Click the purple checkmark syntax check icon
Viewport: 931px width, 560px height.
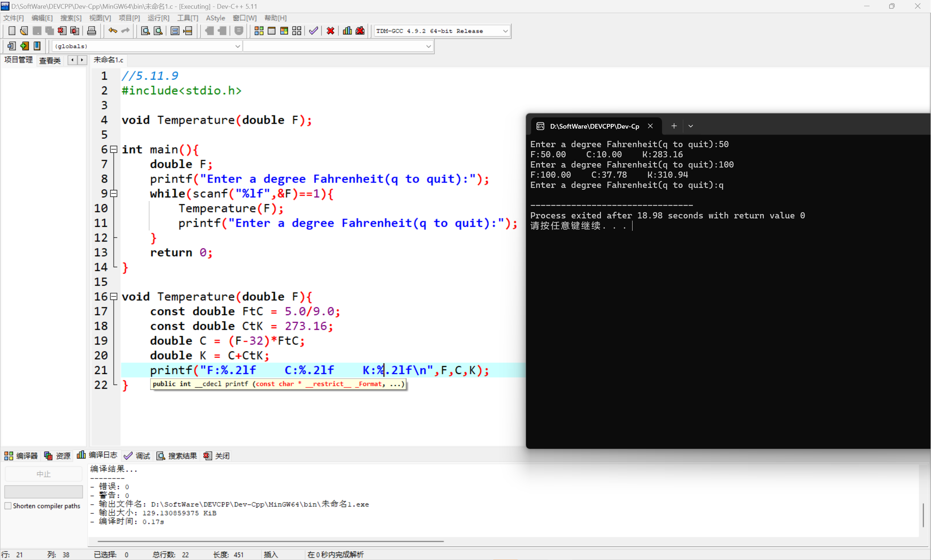tap(313, 31)
